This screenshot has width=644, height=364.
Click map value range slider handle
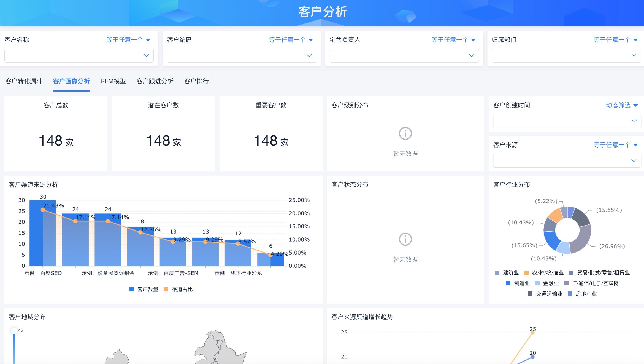(x=14, y=331)
